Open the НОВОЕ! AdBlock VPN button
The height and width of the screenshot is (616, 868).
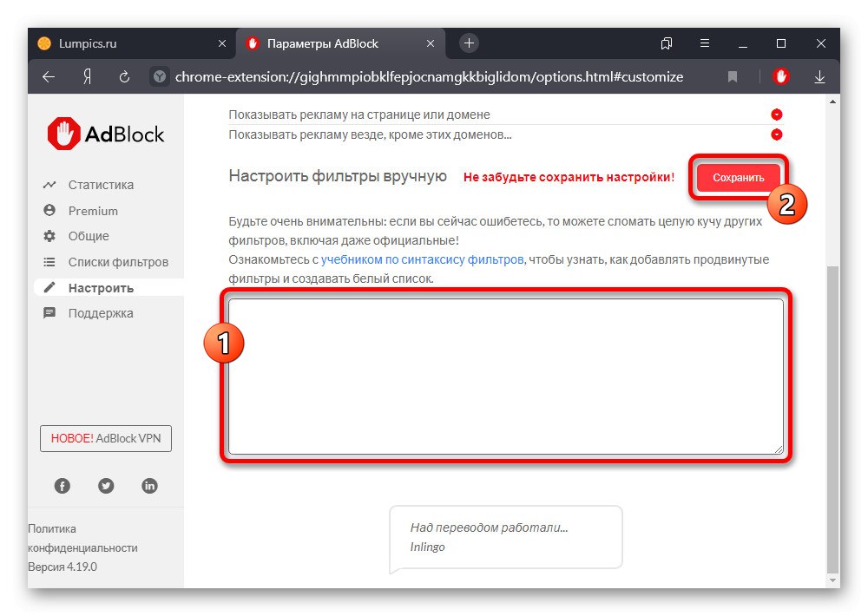pos(106,438)
